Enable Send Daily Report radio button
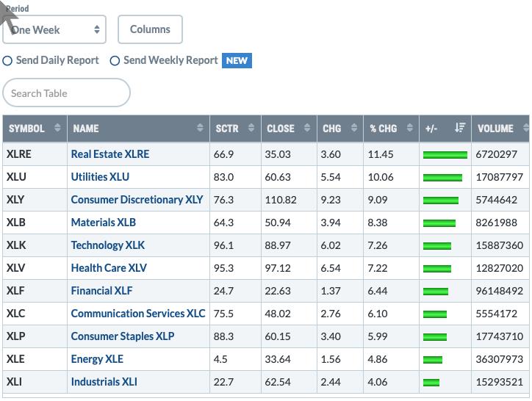This screenshot has width=532, height=401. tap(7, 61)
